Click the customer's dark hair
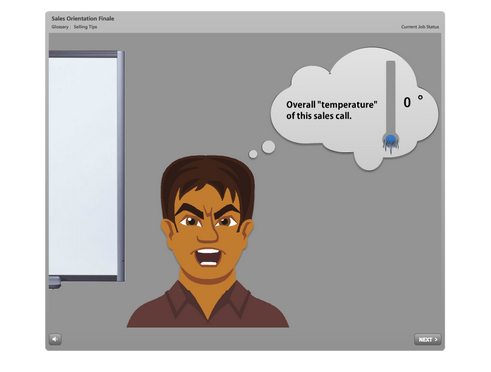 [x=208, y=180]
